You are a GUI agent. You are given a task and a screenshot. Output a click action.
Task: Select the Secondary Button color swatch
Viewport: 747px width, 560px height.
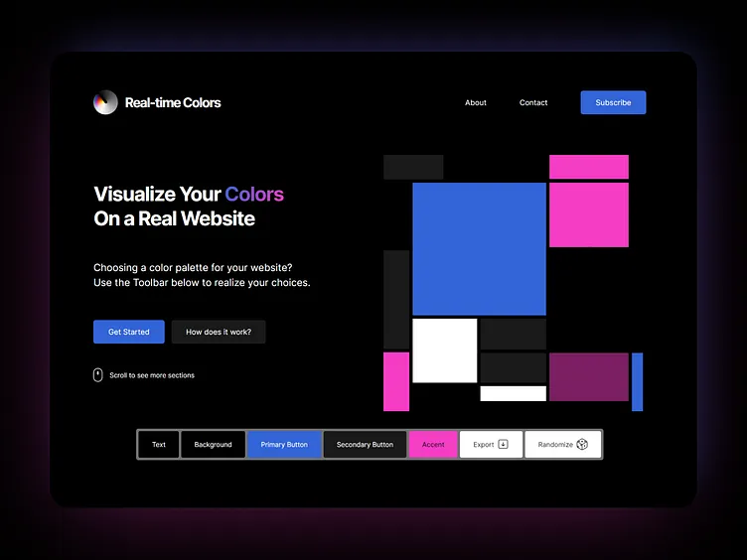point(365,444)
